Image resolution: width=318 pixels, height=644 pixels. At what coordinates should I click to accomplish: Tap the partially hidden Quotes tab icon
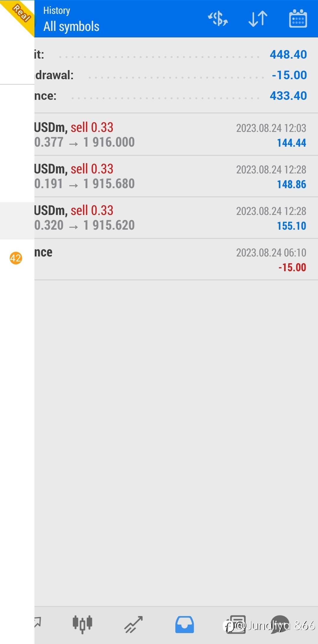37,623
